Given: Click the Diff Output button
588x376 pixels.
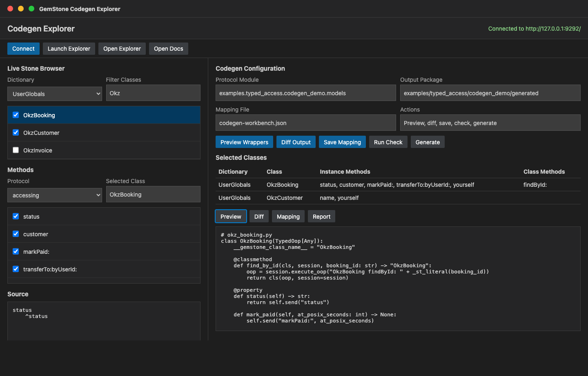Looking at the screenshot, I should (x=296, y=142).
